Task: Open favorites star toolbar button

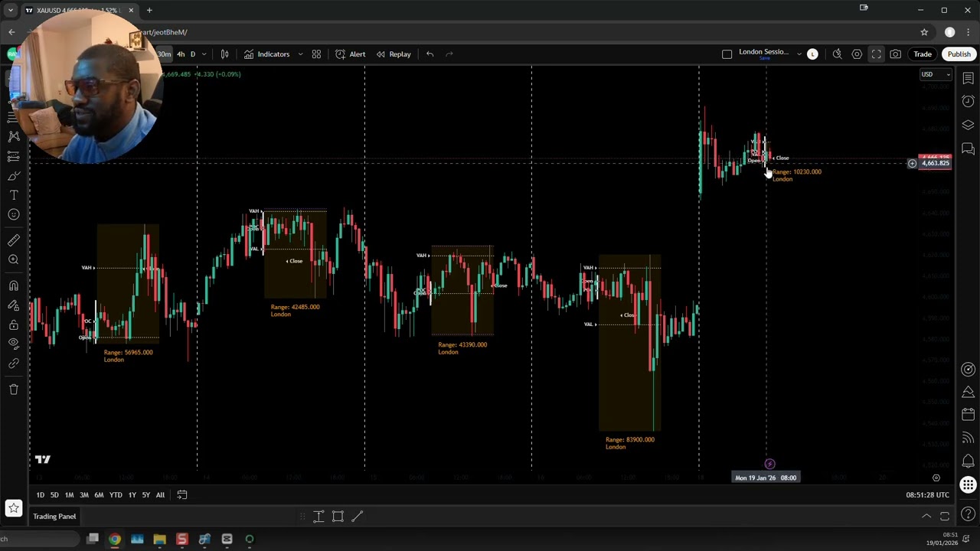Action: [13, 507]
